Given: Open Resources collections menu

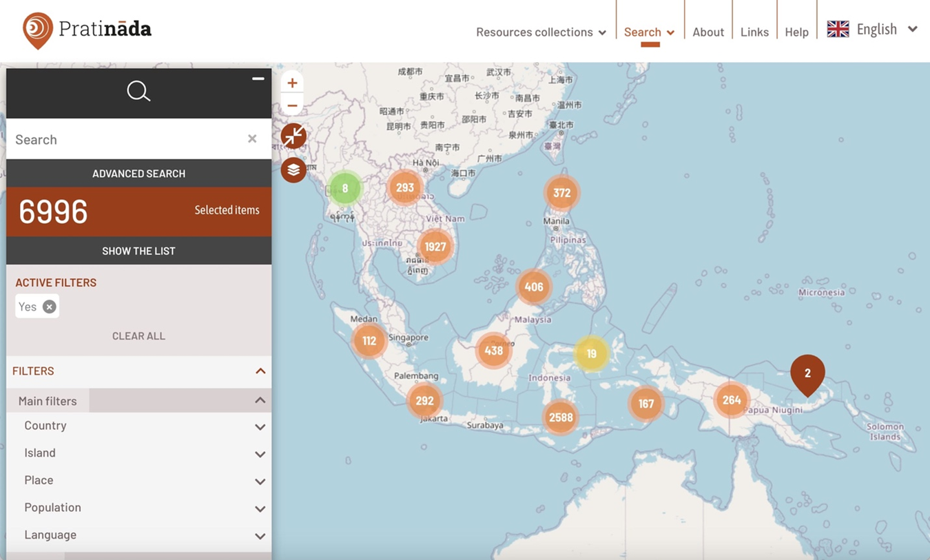Looking at the screenshot, I should coord(541,32).
